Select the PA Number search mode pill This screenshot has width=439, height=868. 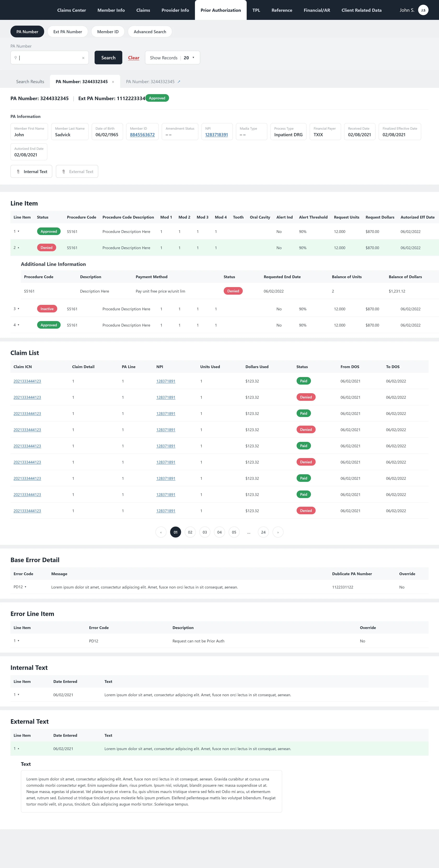point(27,32)
